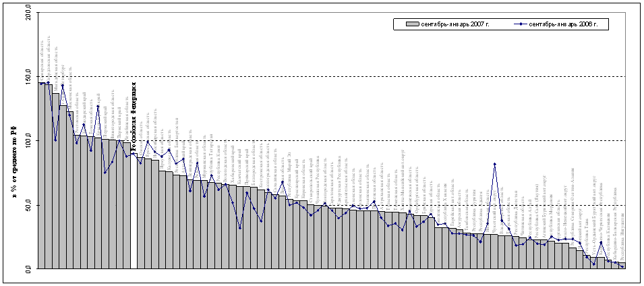Click the deepest dip point of the 2006 line near 30
644x286 pixels.
tap(240, 228)
